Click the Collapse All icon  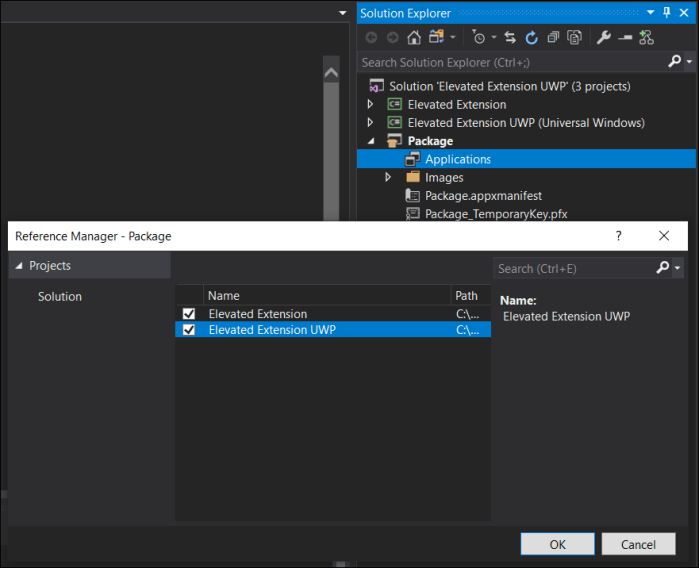(553, 37)
